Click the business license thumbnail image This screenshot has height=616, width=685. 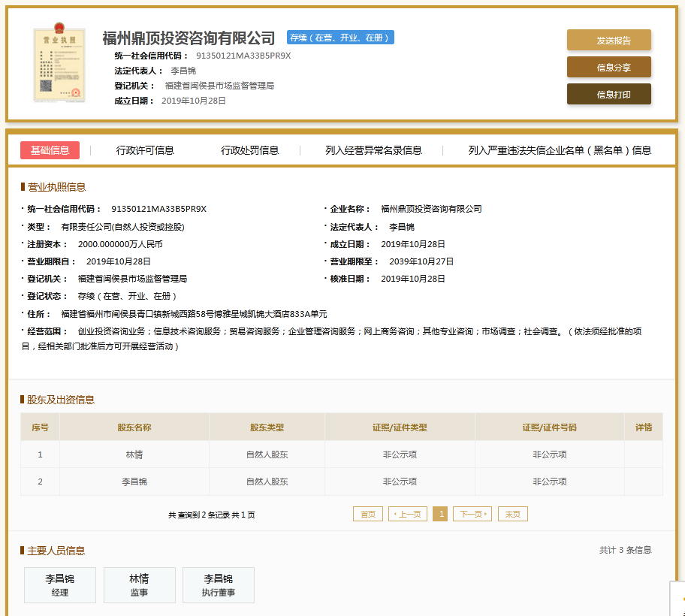click(x=59, y=65)
